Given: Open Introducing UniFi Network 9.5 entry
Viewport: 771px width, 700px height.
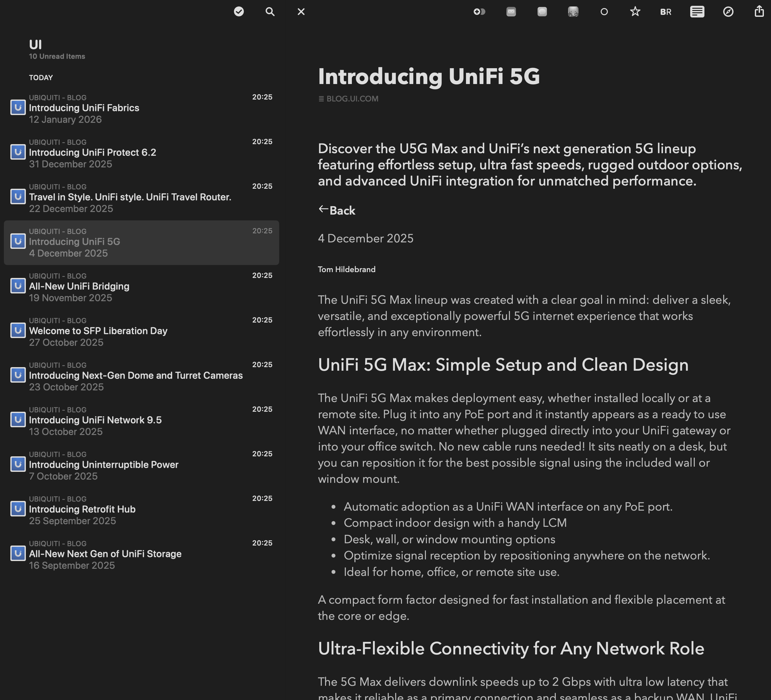Looking at the screenshot, I should [x=95, y=420].
